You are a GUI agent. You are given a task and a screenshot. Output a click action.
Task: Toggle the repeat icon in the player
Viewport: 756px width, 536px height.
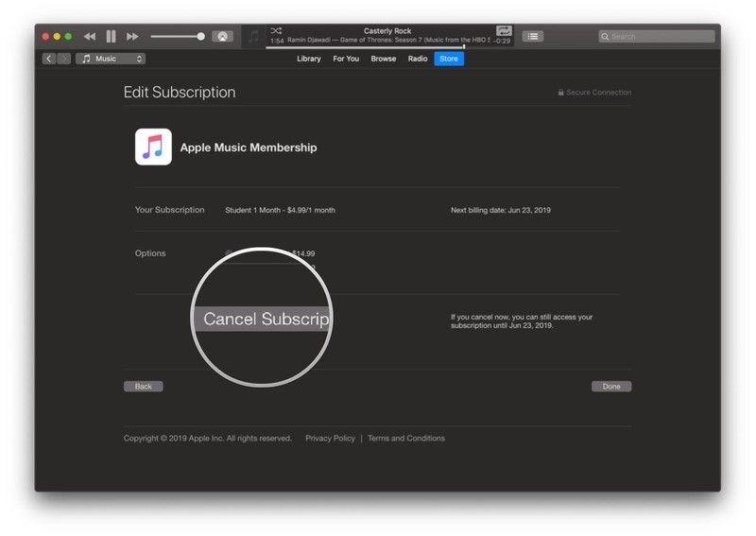504,31
